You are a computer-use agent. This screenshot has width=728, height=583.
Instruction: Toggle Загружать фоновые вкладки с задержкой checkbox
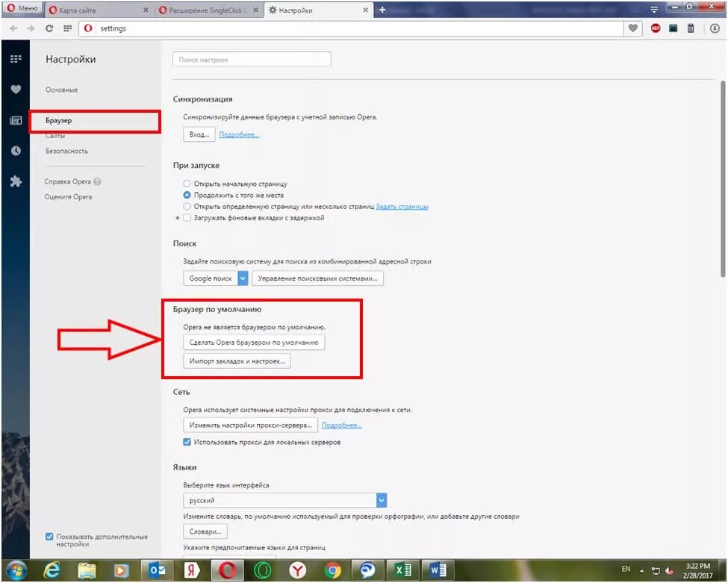click(187, 218)
